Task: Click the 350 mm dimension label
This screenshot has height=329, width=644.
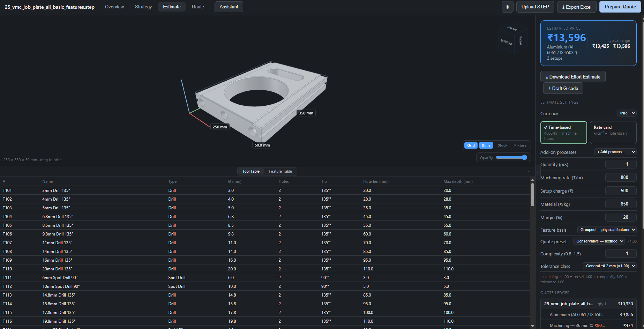Action: tap(306, 113)
